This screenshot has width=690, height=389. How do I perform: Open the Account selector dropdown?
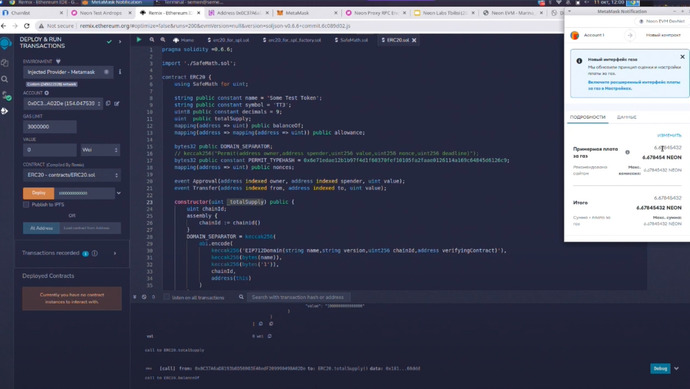click(x=63, y=103)
